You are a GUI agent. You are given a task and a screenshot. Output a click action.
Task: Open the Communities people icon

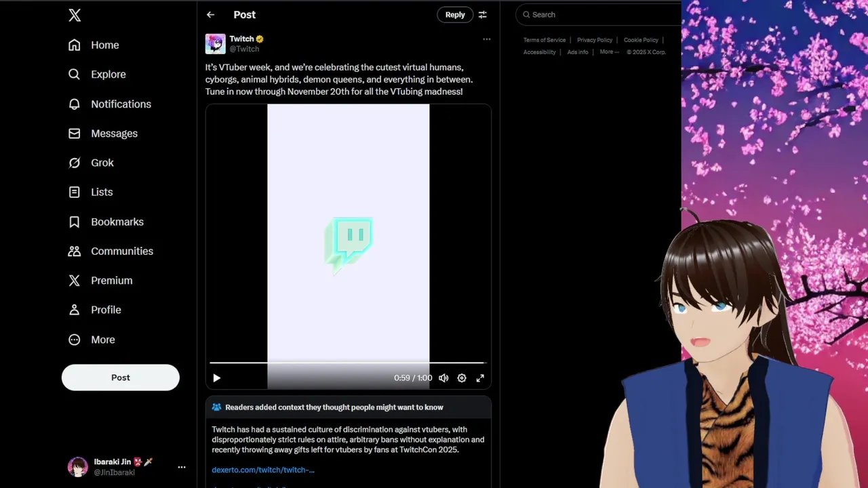(x=75, y=251)
